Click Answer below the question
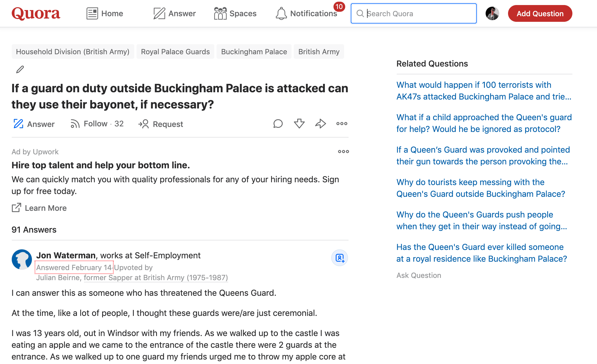 tap(34, 124)
